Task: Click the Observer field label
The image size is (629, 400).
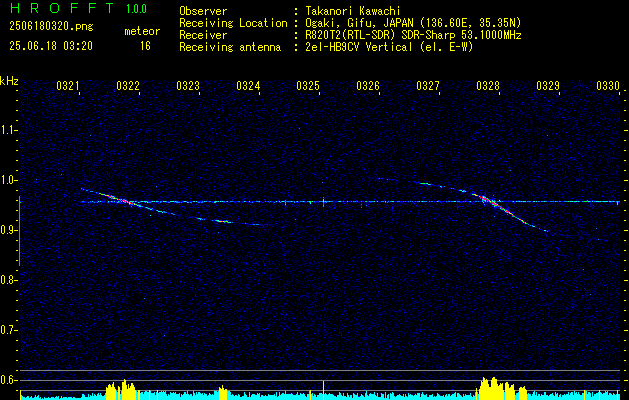Action: [203, 11]
